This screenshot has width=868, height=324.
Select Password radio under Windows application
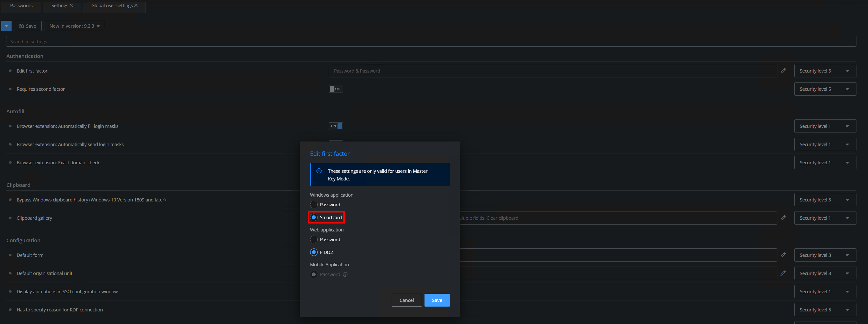(314, 205)
